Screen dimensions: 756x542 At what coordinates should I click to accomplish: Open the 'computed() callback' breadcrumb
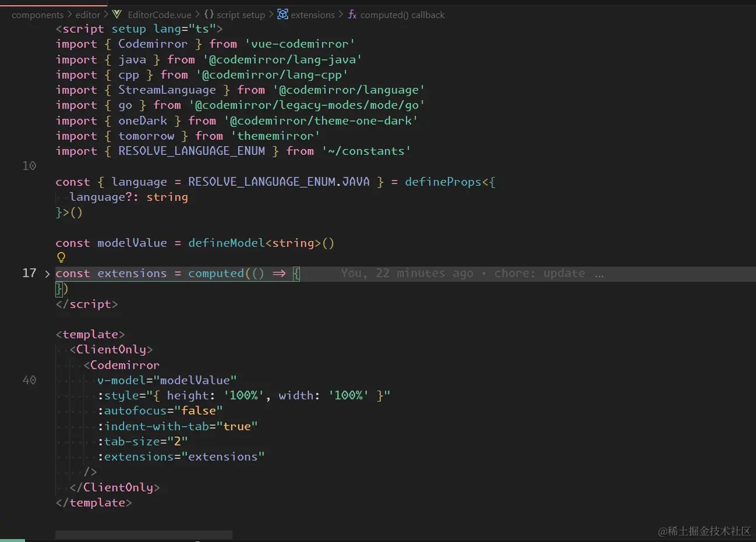click(402, 15)
